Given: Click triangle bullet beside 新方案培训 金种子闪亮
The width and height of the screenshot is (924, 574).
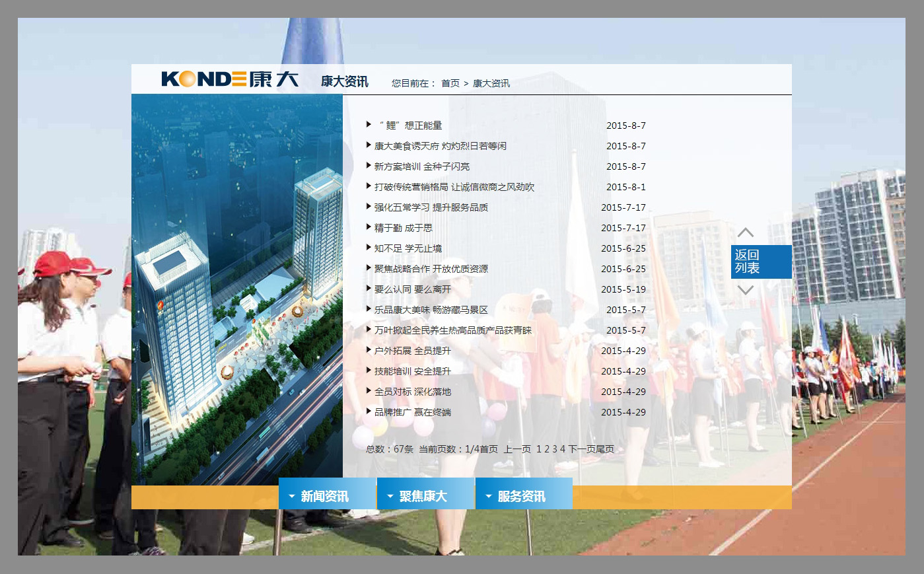Looking at the screenshot, I should point(369,166).
